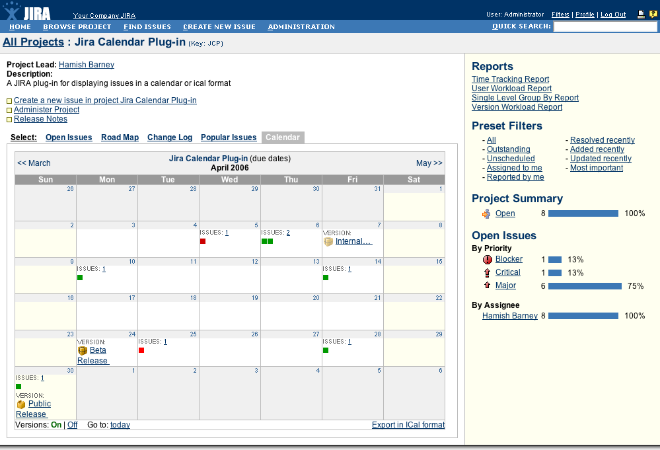Select the Change Log tab
Image resolution: width=660 pixels, height=450 pixels.
click(170, 137)
